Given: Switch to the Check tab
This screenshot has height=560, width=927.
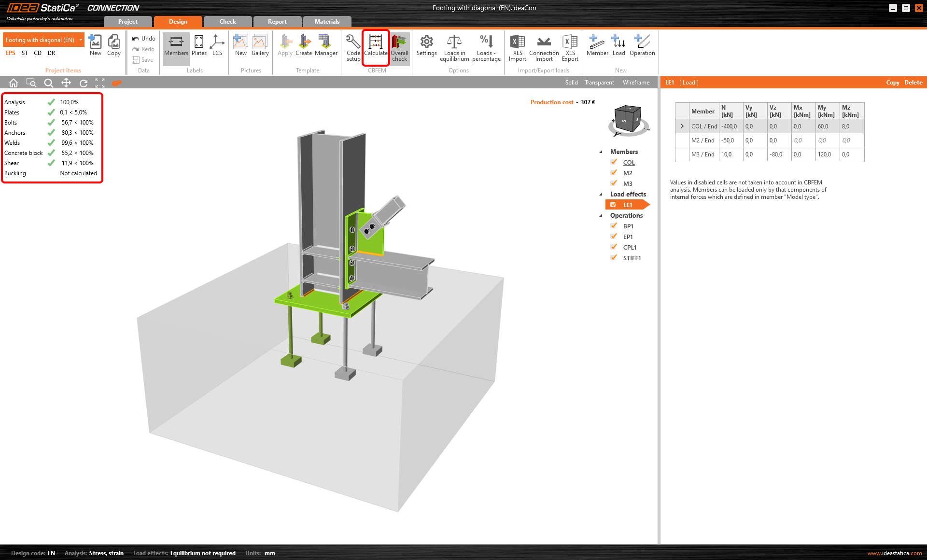Looking at the screenshot, I should 227,22.
